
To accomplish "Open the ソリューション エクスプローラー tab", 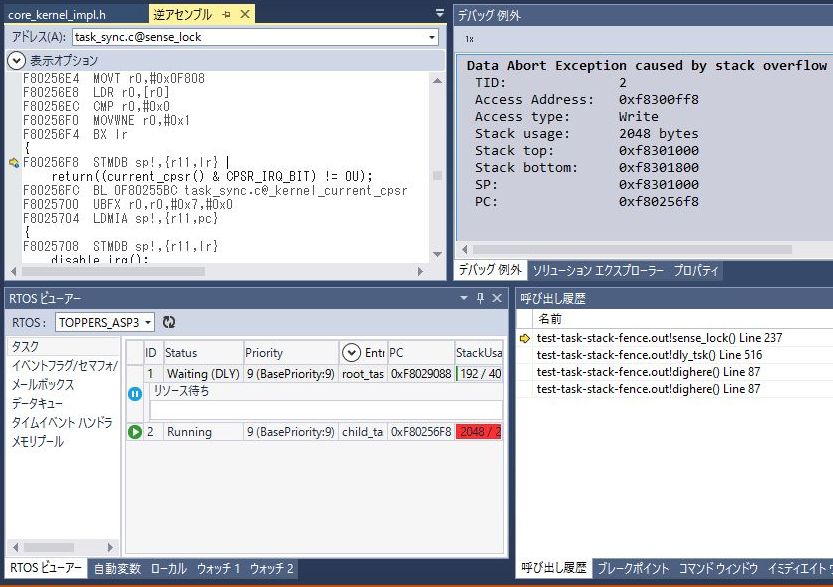I will (597, 271).
